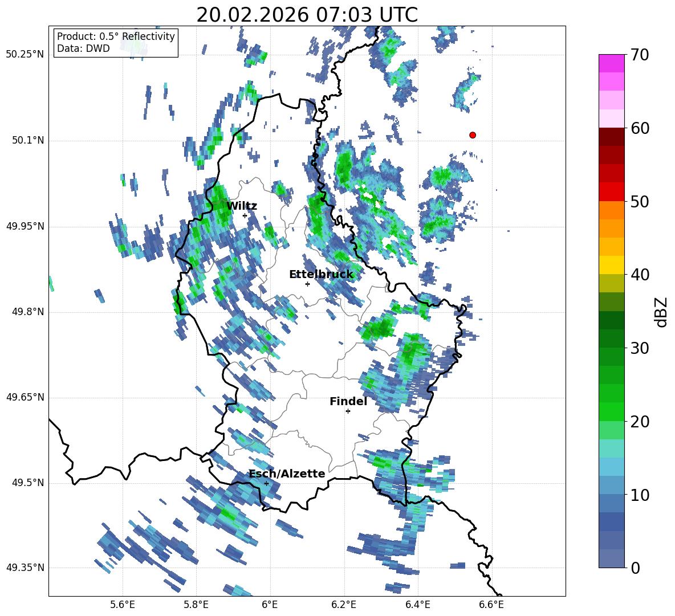
Task: Select the Wiltz city label
Action: 242,206
